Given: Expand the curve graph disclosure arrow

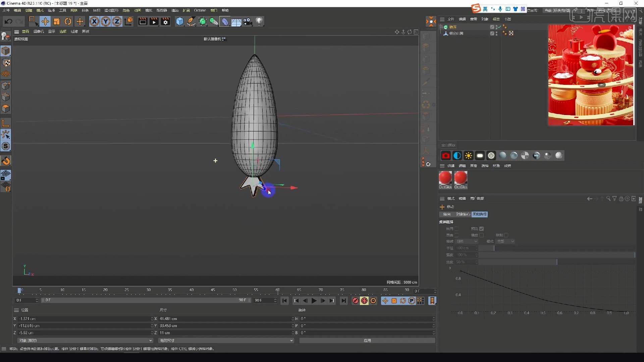Looking at the screenshot, I should (x=450, y=268).
